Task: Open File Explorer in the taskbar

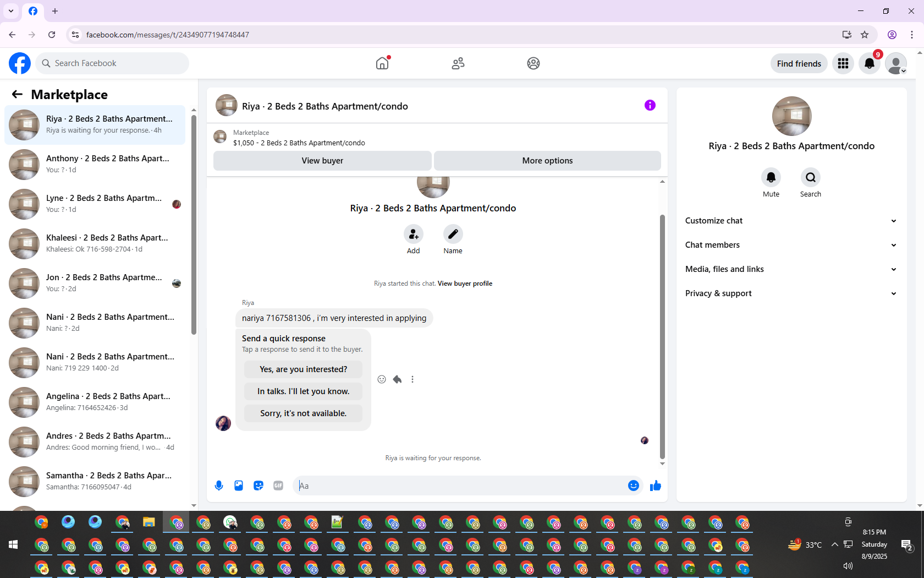Action: tap(149, 522)
